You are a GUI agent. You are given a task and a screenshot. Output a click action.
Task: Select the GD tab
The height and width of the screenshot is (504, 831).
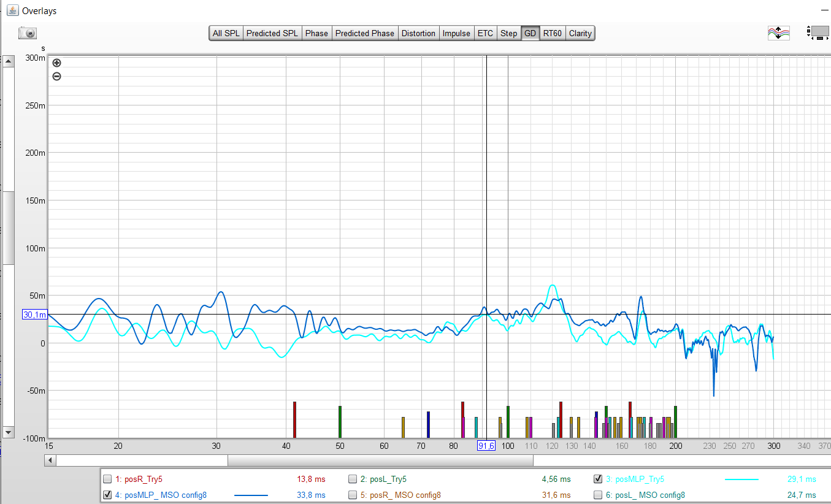(530, 33)
